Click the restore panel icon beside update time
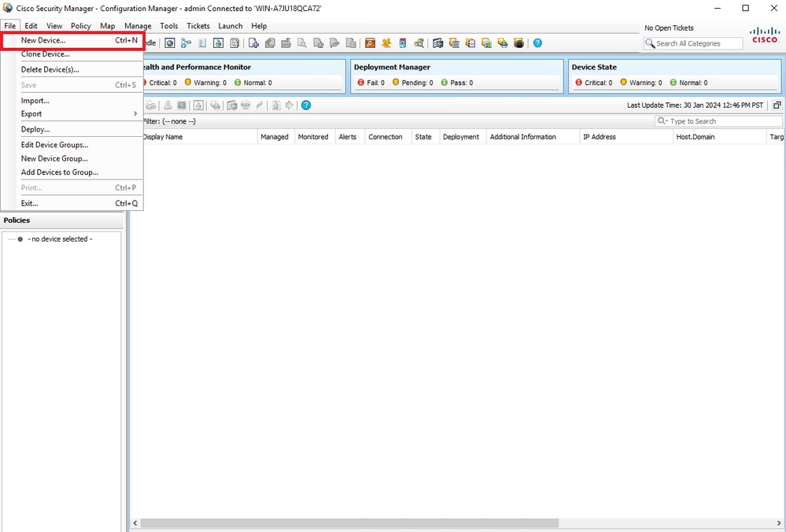This screenshot has width=786, height=532. [x=777, y=105]
